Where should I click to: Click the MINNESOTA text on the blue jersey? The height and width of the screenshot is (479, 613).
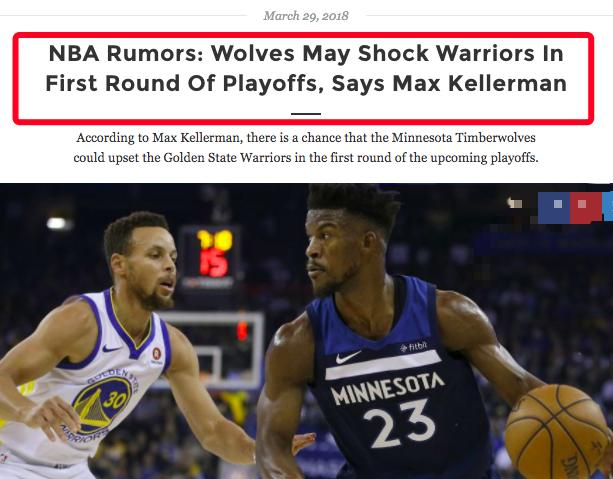[388, 388]
